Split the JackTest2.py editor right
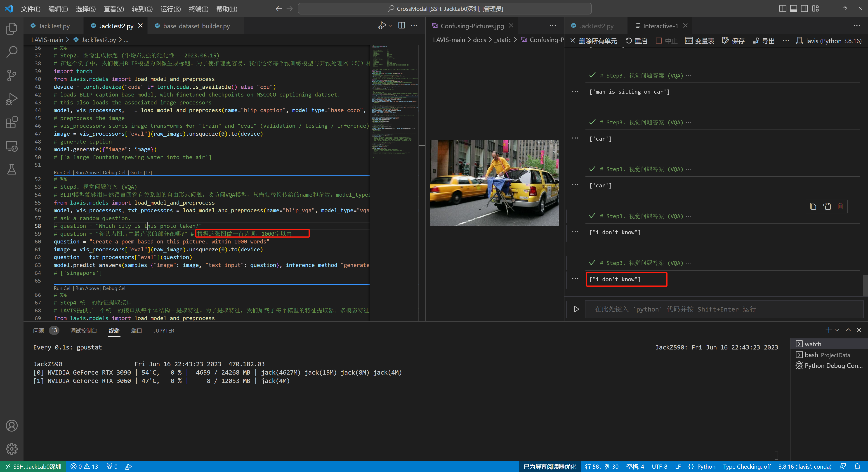This screenshot has width=868, height=472. pos(401,26)
